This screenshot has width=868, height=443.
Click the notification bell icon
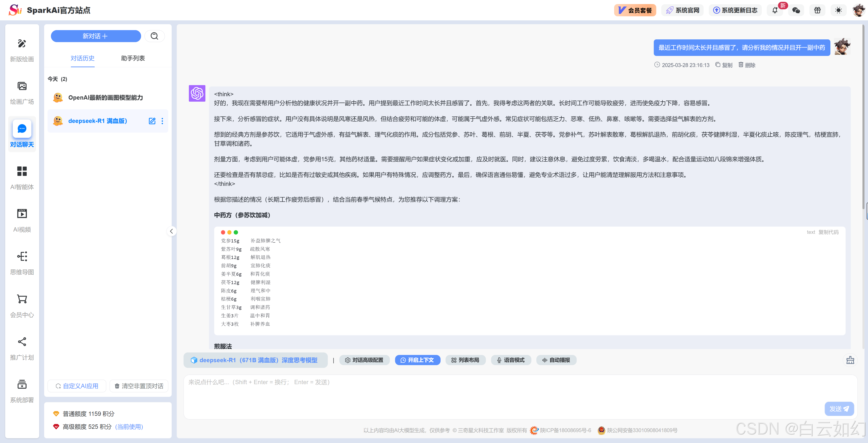[x=775, y=10]
